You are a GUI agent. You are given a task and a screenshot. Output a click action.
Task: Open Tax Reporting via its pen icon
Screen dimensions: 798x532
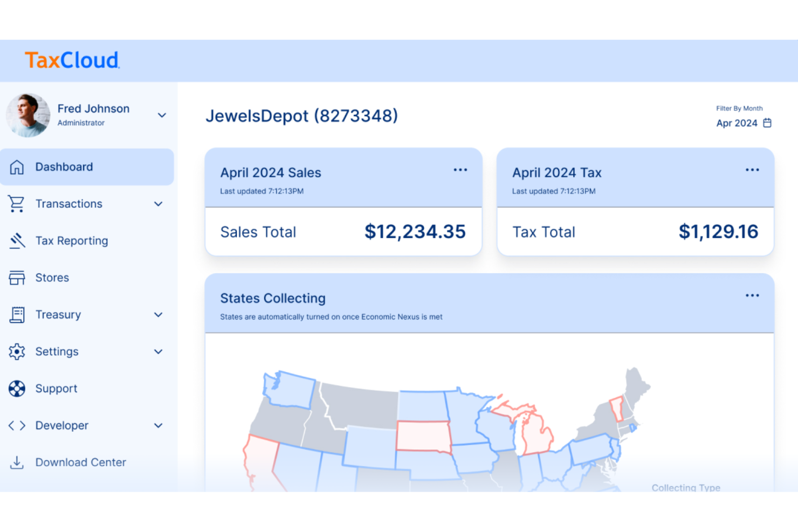(17, 241)
